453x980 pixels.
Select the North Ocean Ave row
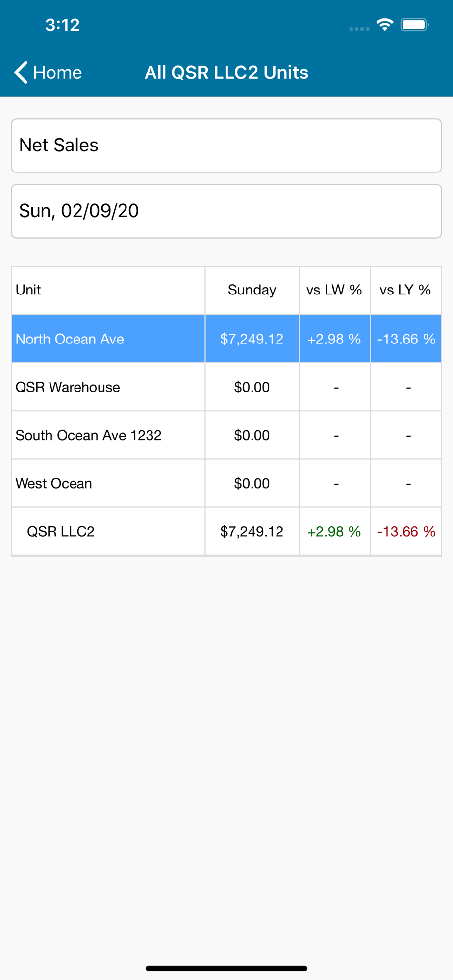coord(226,339)
